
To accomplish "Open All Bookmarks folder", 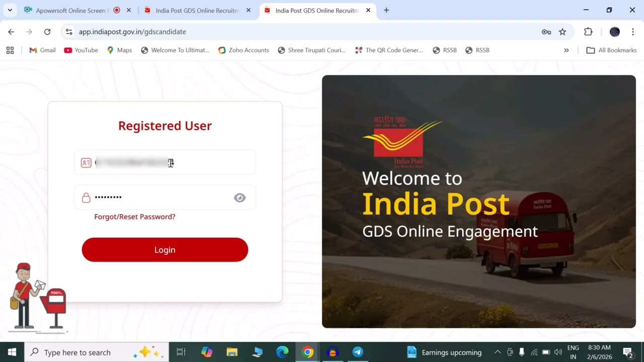I will pos(612,50).
